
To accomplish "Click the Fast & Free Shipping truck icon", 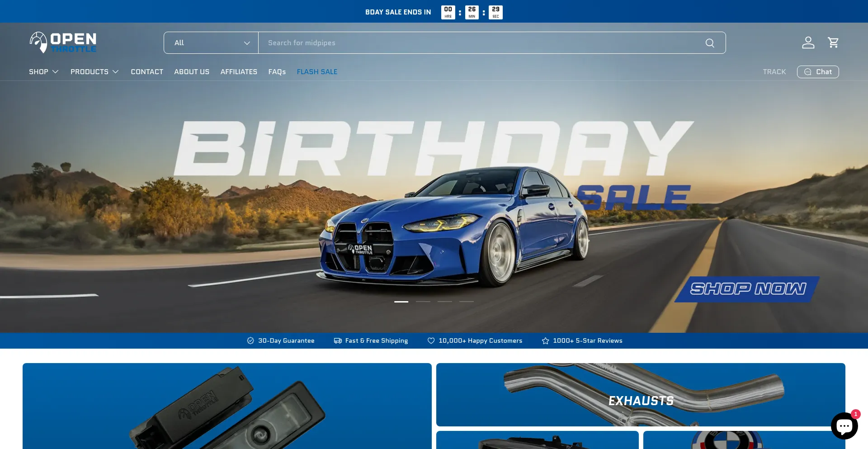I will click(338, 340).
